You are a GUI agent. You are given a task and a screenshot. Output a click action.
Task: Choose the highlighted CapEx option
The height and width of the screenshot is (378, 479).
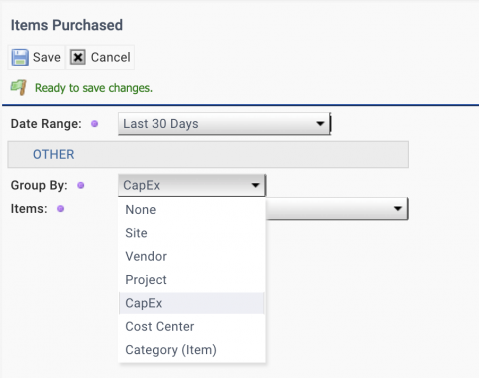[x=192, y=303]
